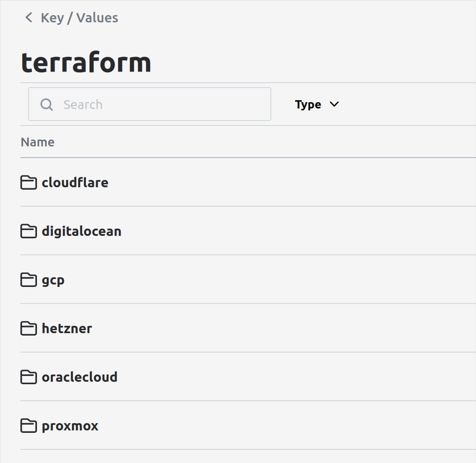Open the proxmox key entry
476x463 pixels.
point(70,426)
